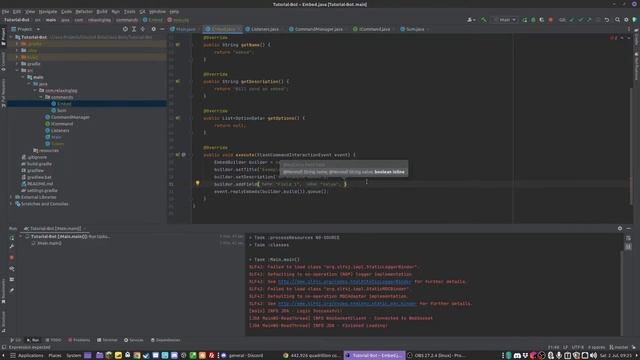Click the Expand All icon in the Project panel

(134, 29)
